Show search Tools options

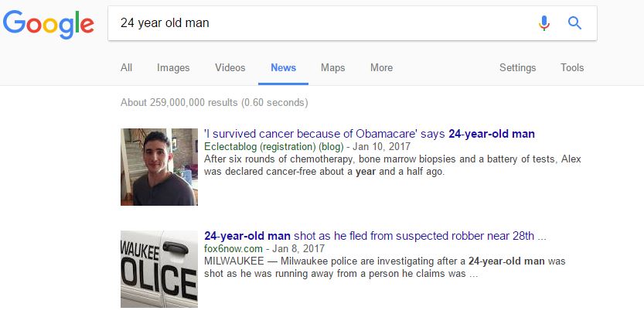click(x=572, y=68)
